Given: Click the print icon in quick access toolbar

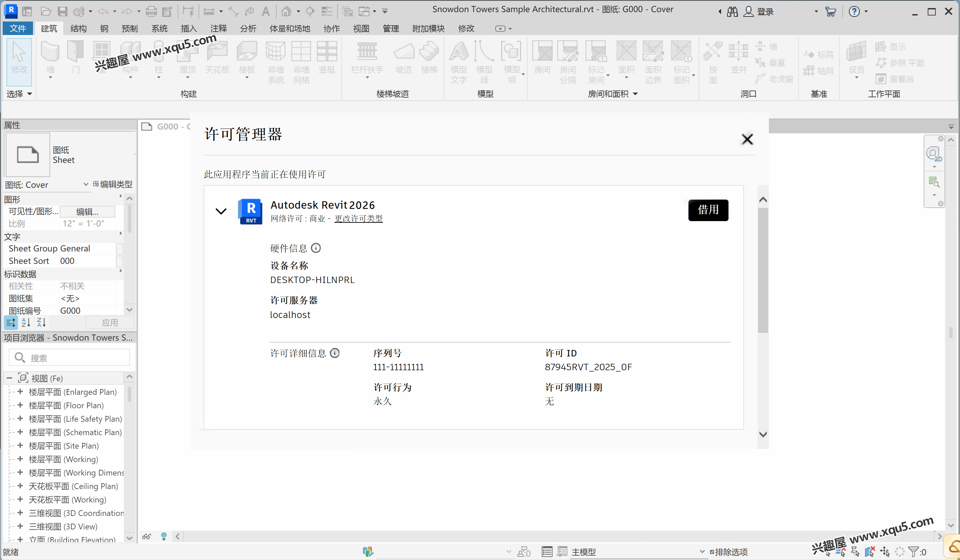Looking at the screenshot, I should tap(151, 11).
